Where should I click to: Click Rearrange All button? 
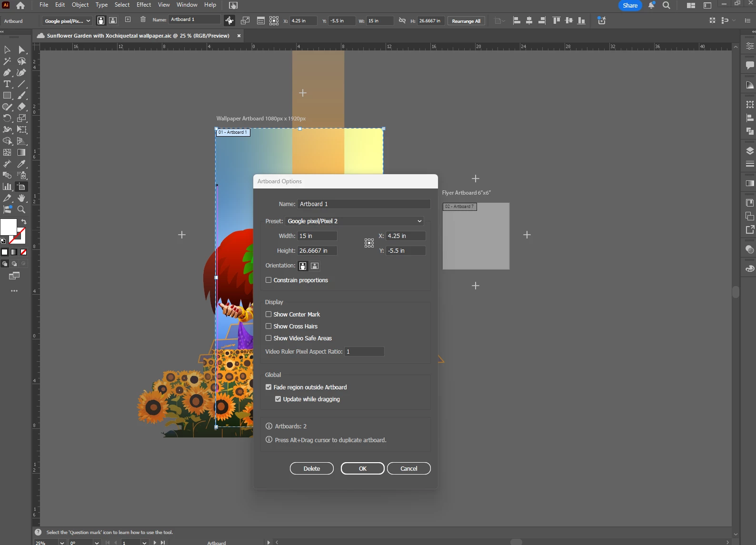pyautogui.click(x=466, y=21)
